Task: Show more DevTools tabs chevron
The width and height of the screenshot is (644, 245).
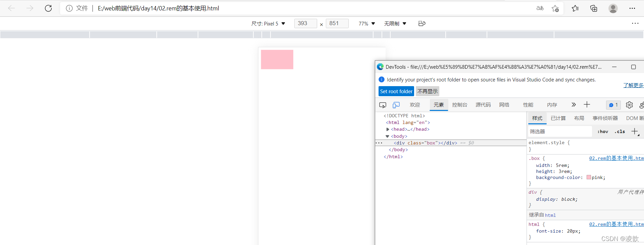Action: point(574,105)
